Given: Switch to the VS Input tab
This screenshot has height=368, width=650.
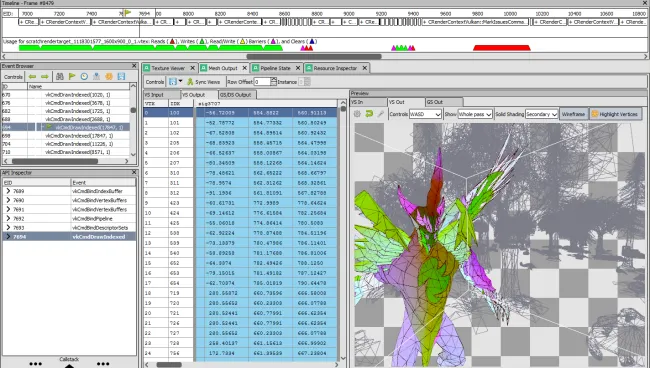Looking at the screenshot, I should 162,95.
